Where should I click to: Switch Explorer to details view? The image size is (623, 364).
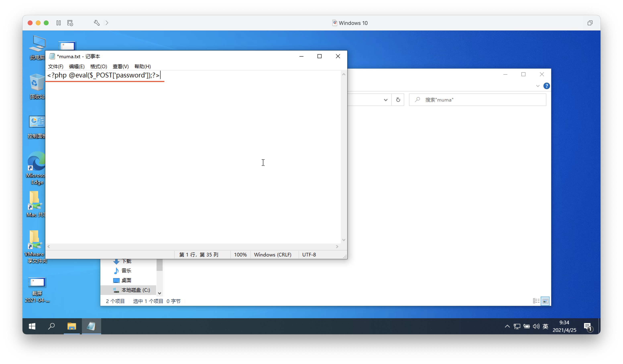(536, 301)
